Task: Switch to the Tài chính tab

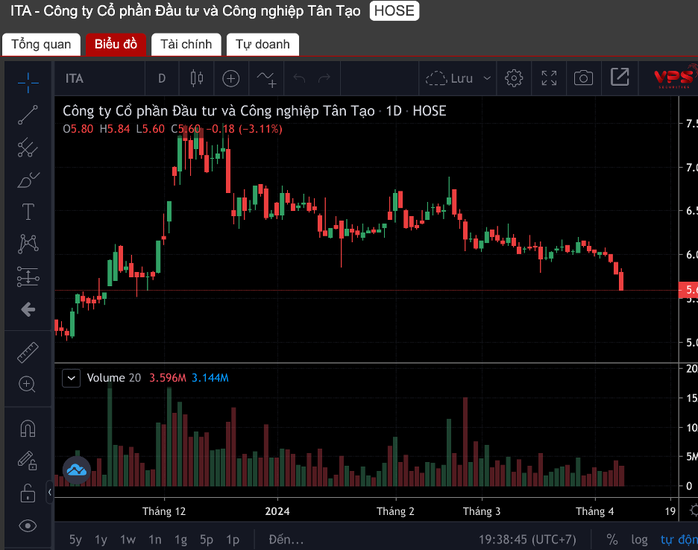Action: coord(186,44)
